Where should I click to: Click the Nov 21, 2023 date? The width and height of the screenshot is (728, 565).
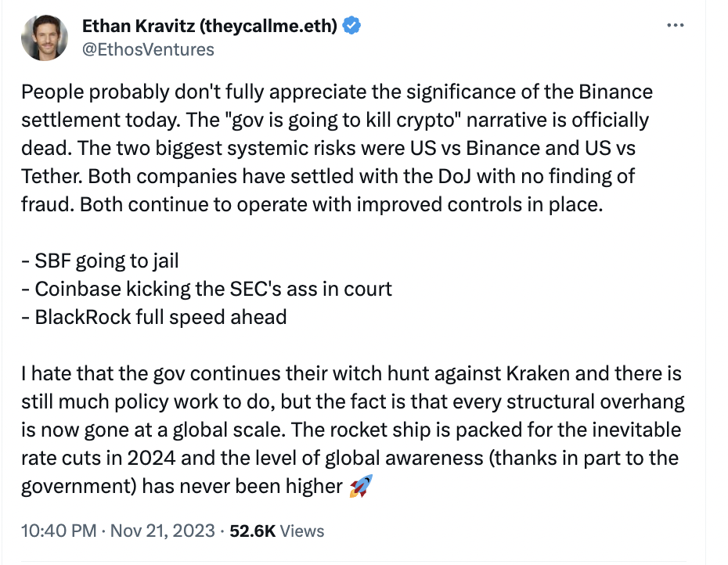point(163,531)
